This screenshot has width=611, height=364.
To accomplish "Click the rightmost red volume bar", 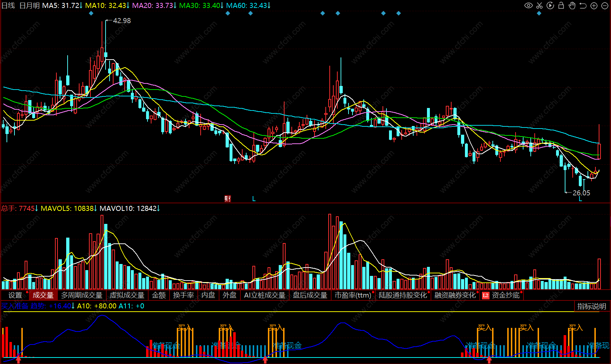I will (599, 274).
